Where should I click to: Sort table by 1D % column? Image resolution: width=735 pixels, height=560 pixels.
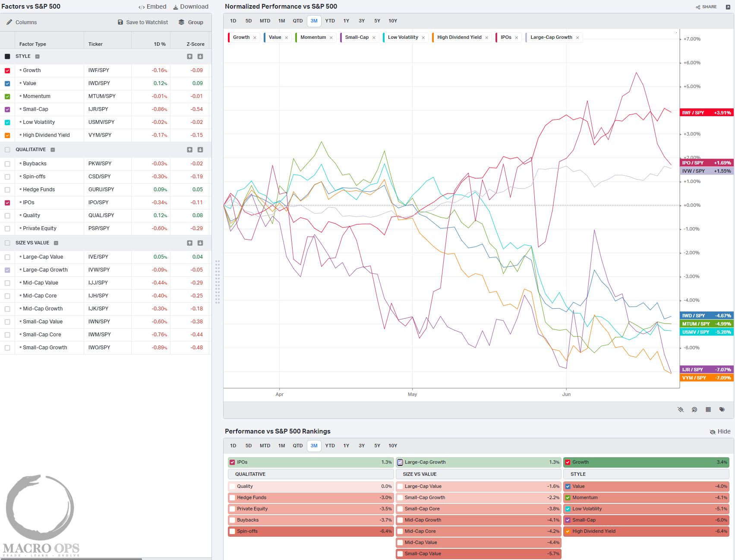pyautogui.click(x=160, y=44)
